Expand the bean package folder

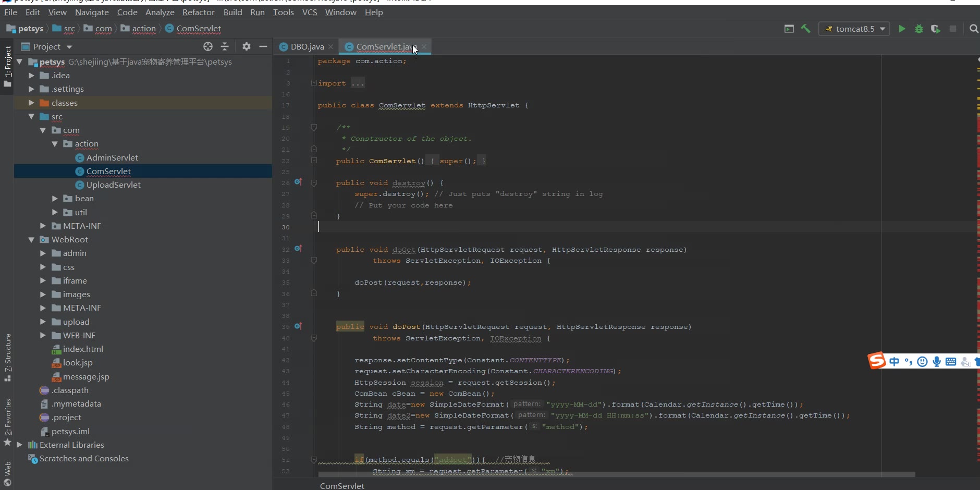pos(55,199)
